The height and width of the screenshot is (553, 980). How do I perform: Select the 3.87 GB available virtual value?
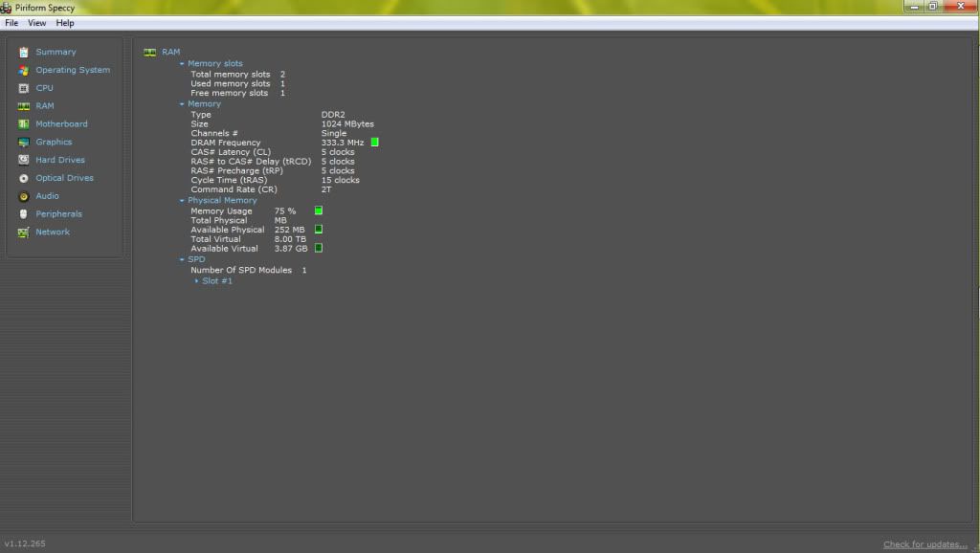pyautogui.click(x=291, y=249)
